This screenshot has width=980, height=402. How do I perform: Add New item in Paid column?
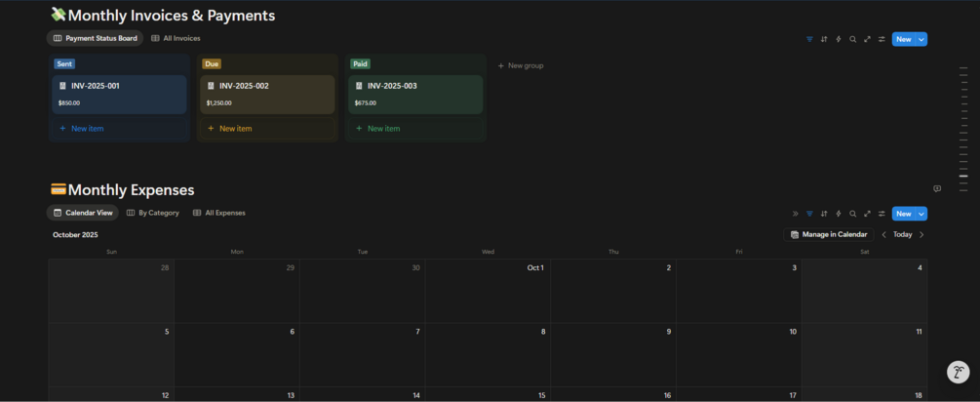coord(415,128)
